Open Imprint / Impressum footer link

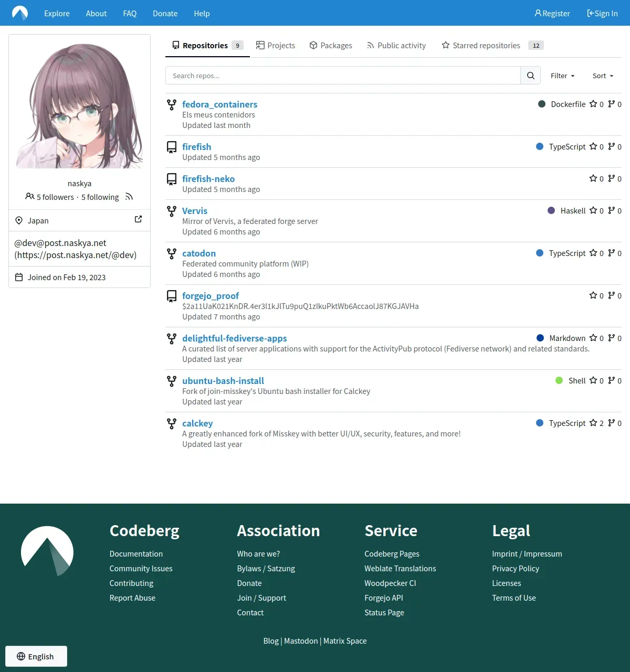[527, 553]
